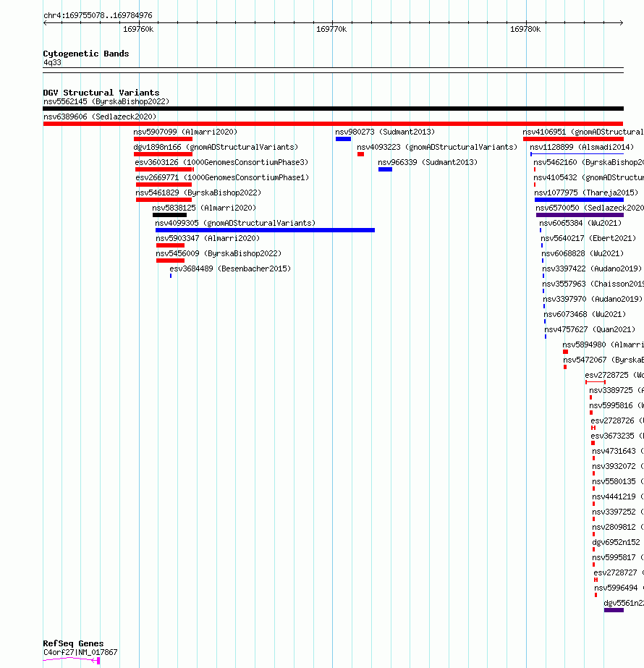The image size is (644, 668).
Task: Select nsv4105432 variant label
Action: click(588, 177)
